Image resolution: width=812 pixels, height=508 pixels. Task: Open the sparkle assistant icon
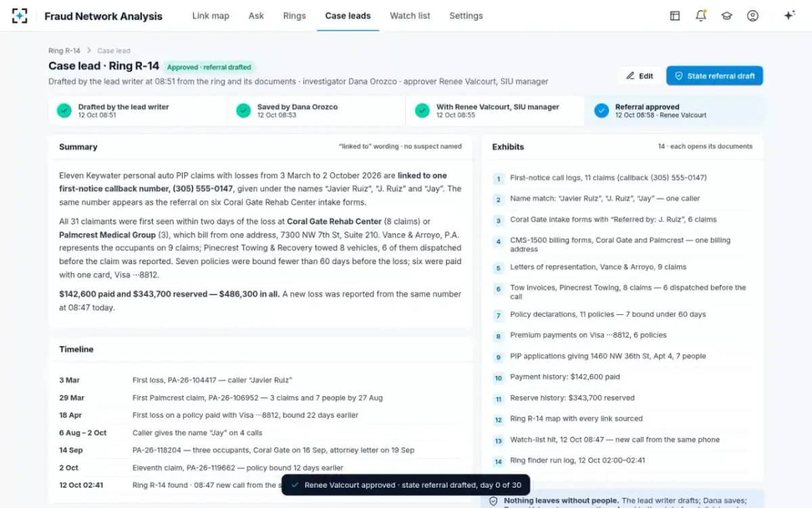[x=789, y=16]
